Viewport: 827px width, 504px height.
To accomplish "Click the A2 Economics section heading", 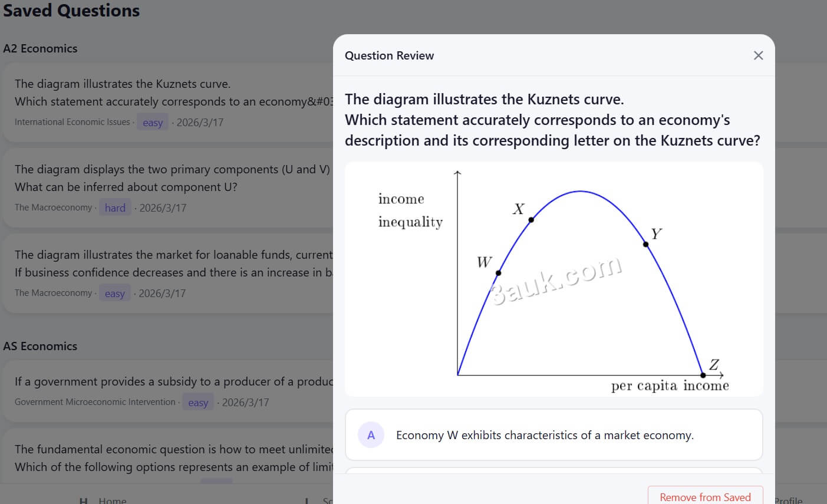I will coord(40,48).
